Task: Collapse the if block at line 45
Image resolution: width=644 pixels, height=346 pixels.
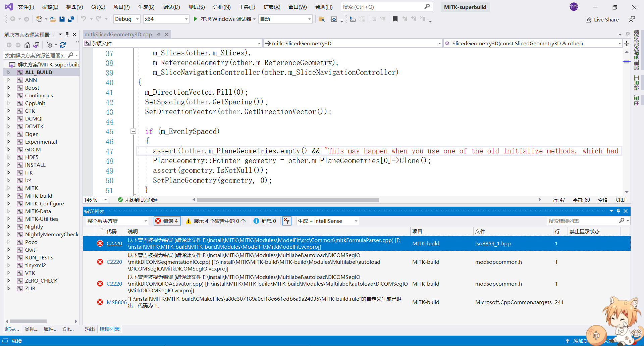Action: 133,132
